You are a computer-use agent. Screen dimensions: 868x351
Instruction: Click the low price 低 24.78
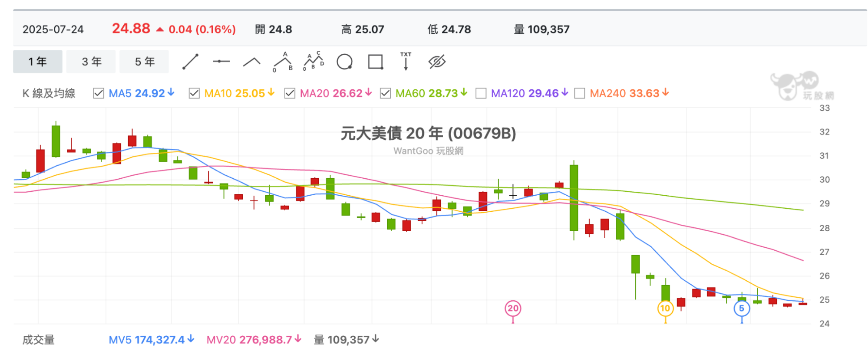pyautogui.click(x=449, y=30)
